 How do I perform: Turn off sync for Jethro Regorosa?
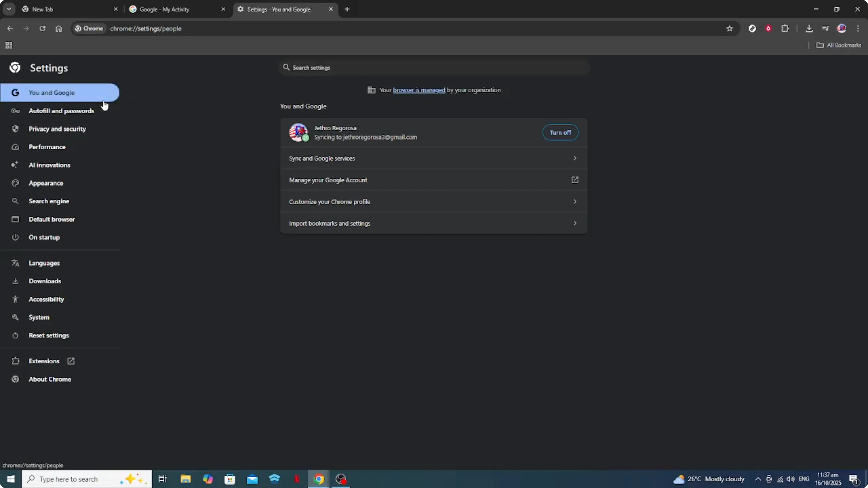[x=560, y=133]
